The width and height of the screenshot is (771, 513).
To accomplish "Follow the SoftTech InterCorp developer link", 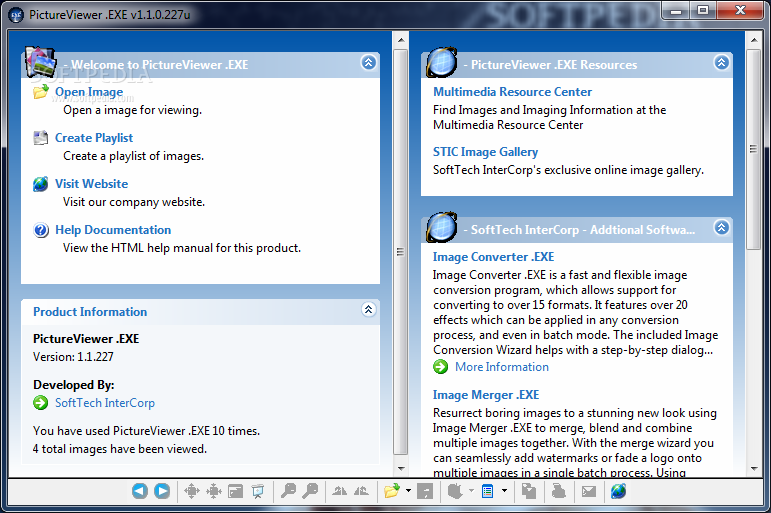I will (x=105, y=403).
